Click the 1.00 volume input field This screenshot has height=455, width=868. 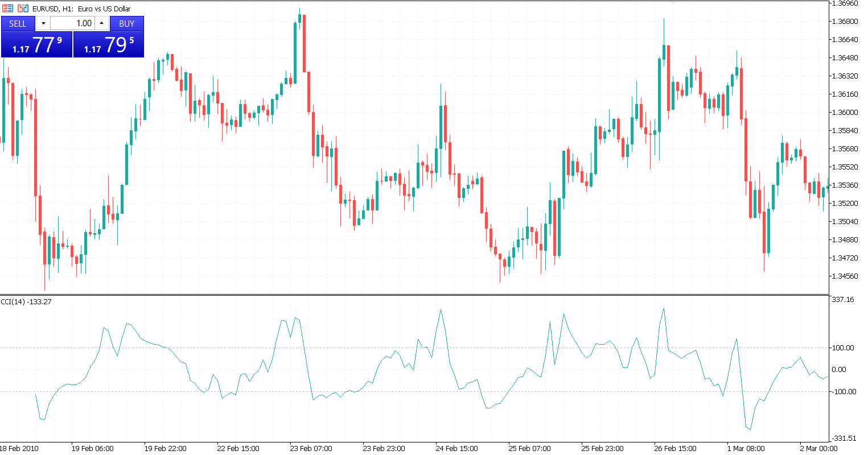pyautogui.click(x=72, y=23)
